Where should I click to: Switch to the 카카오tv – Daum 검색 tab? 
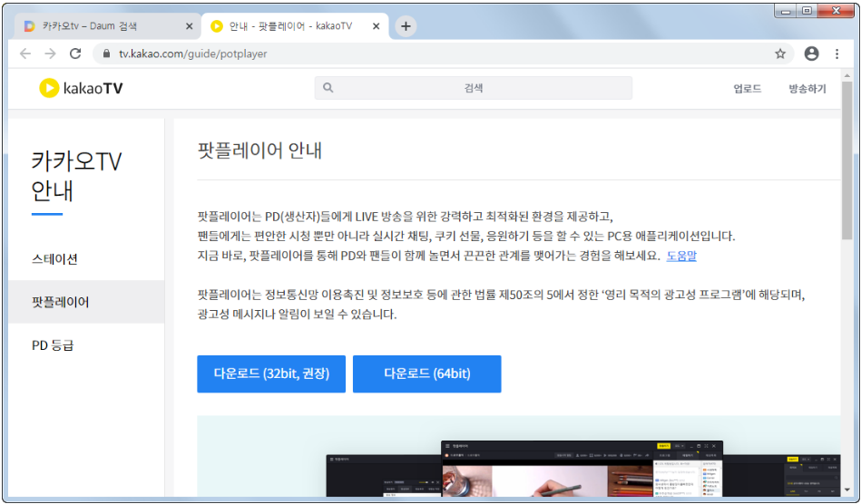coord(107,26)
